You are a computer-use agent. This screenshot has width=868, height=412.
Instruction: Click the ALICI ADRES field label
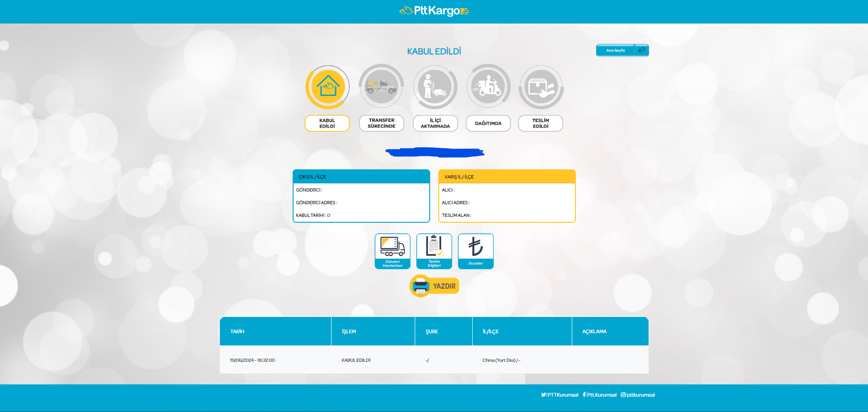tap(455, 203)
